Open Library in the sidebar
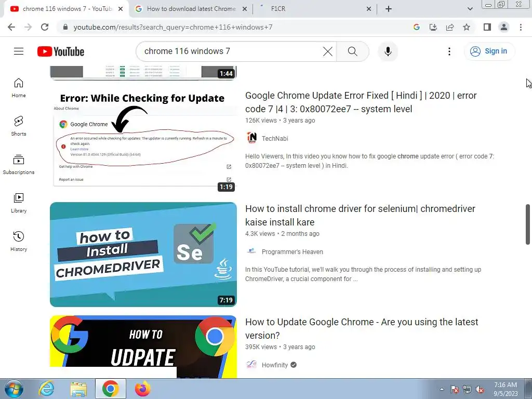The height and width of the screenshot is (399, 532). pos(19,203)
